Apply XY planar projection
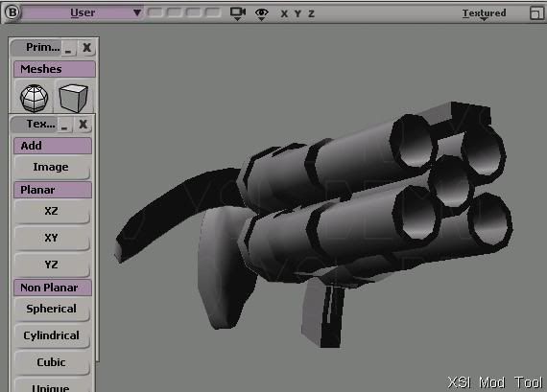 [x=51, y=238]
